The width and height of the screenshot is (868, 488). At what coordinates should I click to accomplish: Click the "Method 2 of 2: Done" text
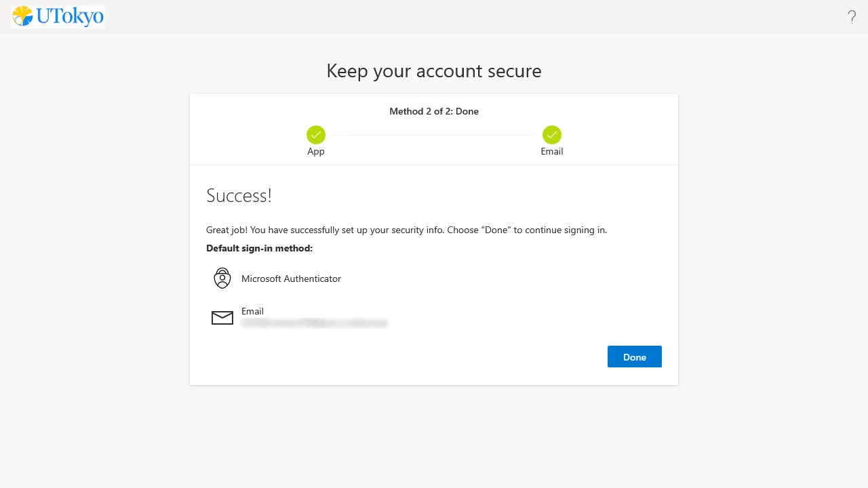click(x=434, y=111)
